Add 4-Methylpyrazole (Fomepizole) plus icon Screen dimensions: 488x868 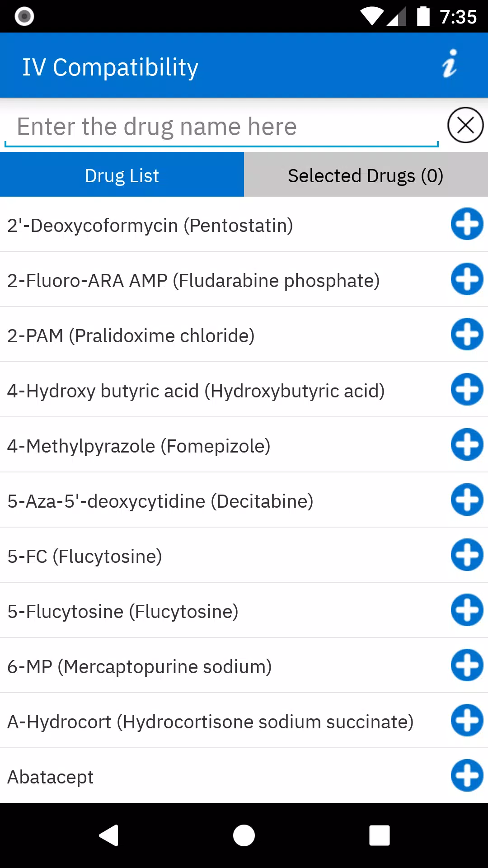[x=467, y=445]
